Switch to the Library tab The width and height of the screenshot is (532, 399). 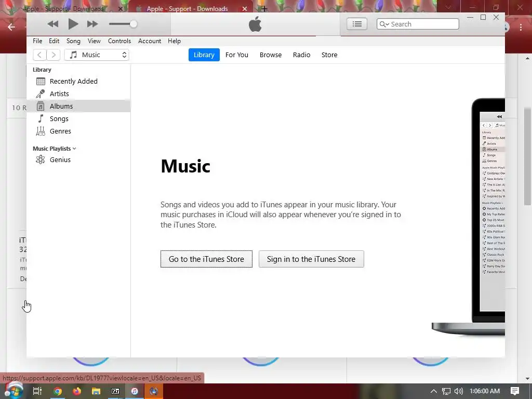click(204, 55)
